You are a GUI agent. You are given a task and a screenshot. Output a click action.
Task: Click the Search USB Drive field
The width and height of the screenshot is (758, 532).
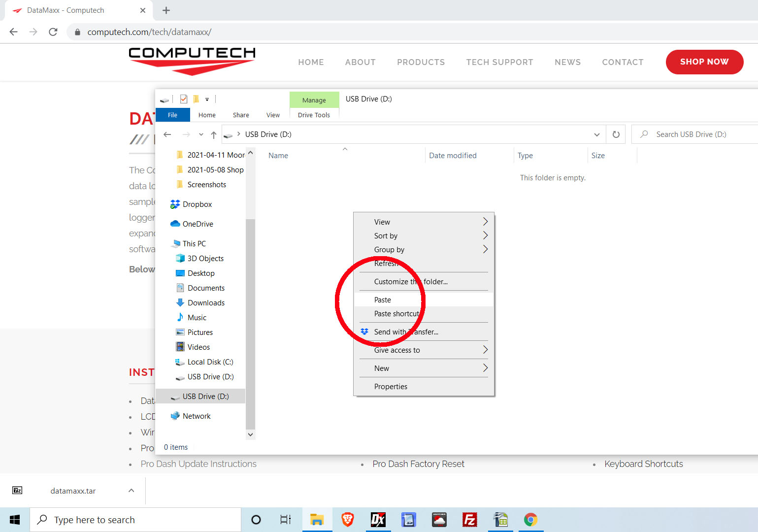(694, 134)
